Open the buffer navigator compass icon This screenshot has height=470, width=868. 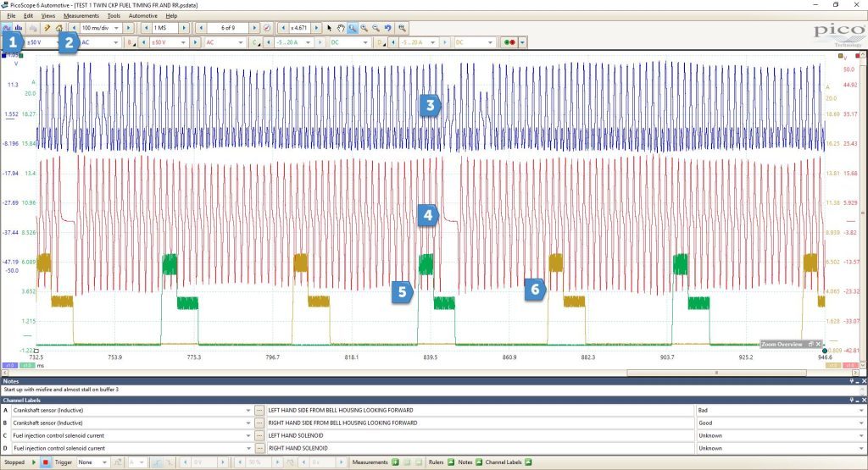(267, 28)
